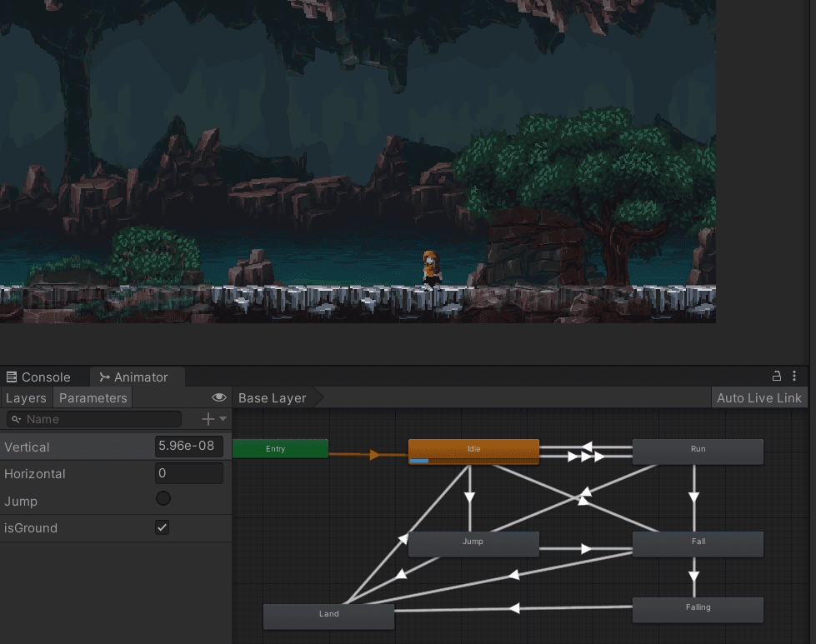This screenshot has height=644, width=816.
Task: Select the Entry state node
Action: coord(280,448)
